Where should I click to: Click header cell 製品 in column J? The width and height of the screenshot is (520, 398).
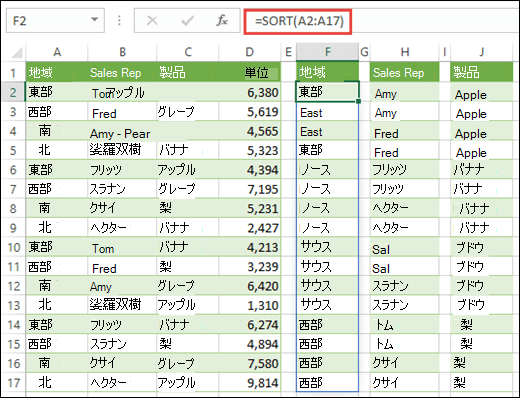tap(482, 72)
